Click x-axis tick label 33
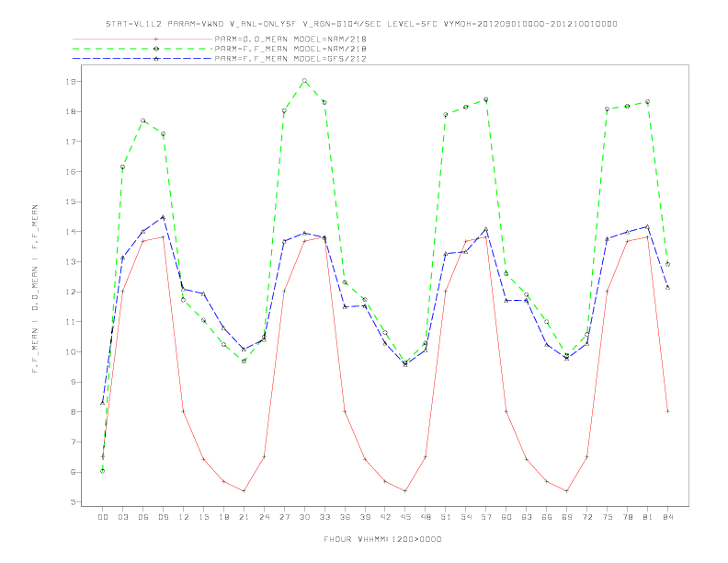Screen dimensions: 728x563 tap(325, 517)
